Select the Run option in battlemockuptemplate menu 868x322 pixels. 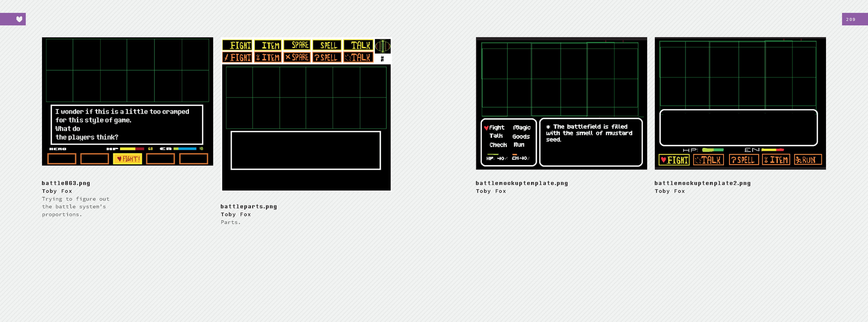click(519, 145)
